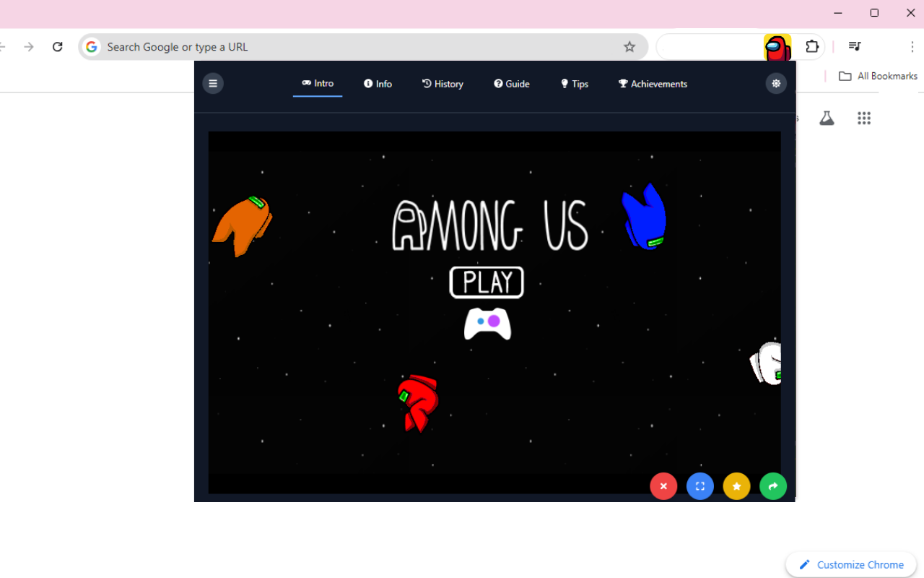Image resolution: width=924 pixels, height=578 pixels.
Task: Go forward in browser history
Action: [x=29, y=47]
